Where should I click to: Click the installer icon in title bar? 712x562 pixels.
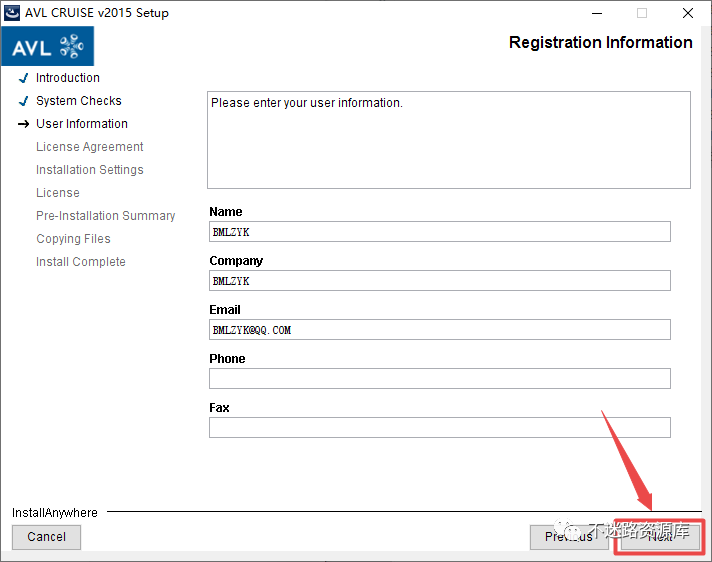point(12,13)
